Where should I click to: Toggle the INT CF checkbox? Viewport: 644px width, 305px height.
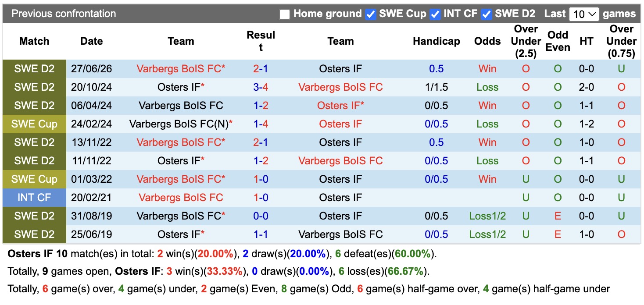(435, 14)
